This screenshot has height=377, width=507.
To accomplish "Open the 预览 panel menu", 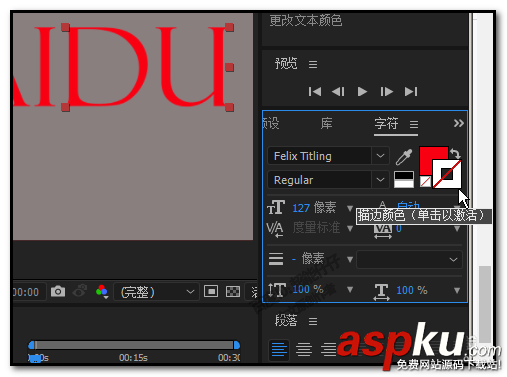I will (313, 64).
